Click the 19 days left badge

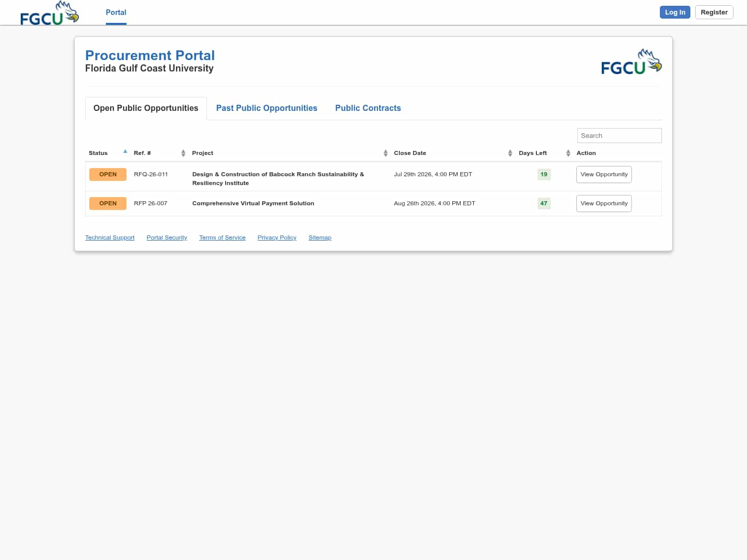[x=544, y=174]
